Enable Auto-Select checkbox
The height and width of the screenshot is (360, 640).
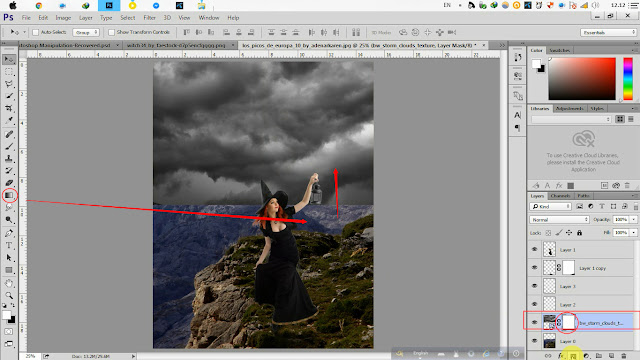(x=36, y=32)
